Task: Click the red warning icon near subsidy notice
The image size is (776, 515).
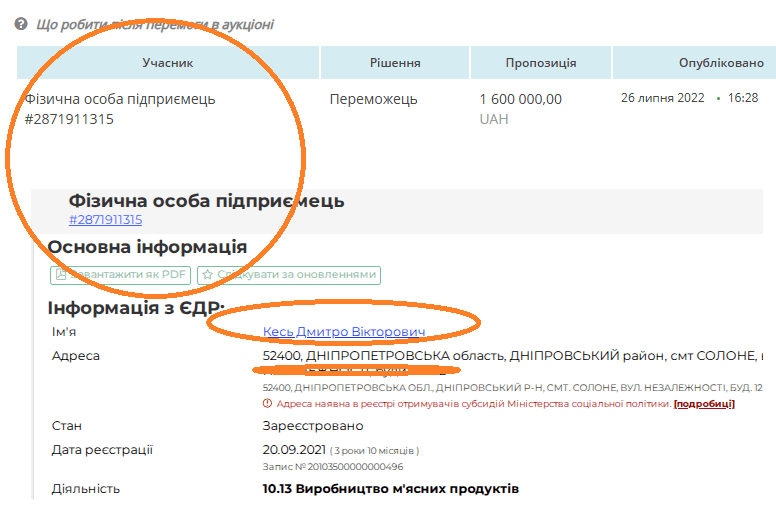Action: coord(267,404)
